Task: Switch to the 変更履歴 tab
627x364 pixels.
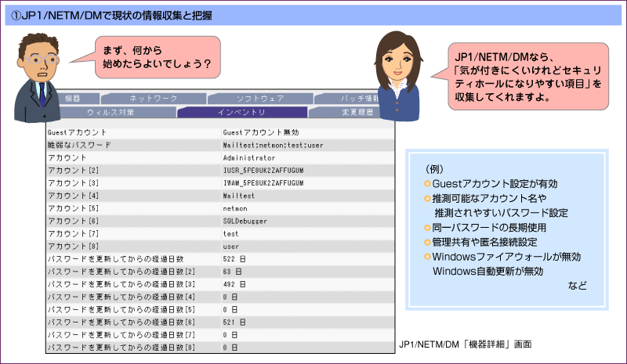Action: 345,112
